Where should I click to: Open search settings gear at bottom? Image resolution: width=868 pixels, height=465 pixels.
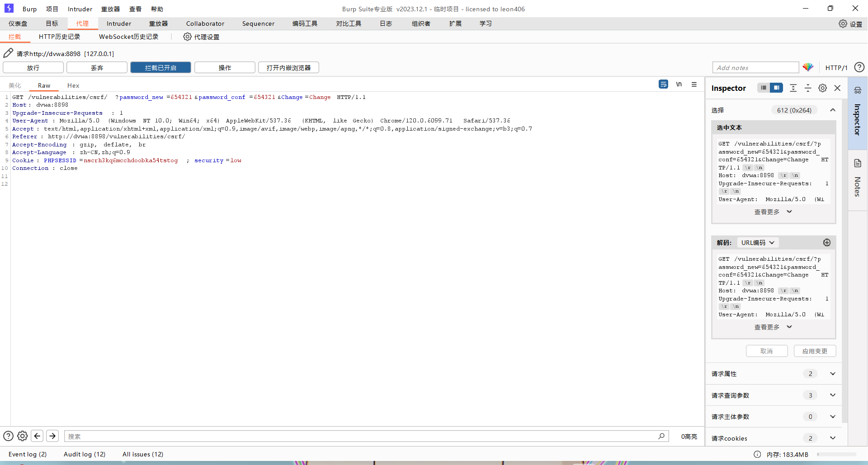22,436
